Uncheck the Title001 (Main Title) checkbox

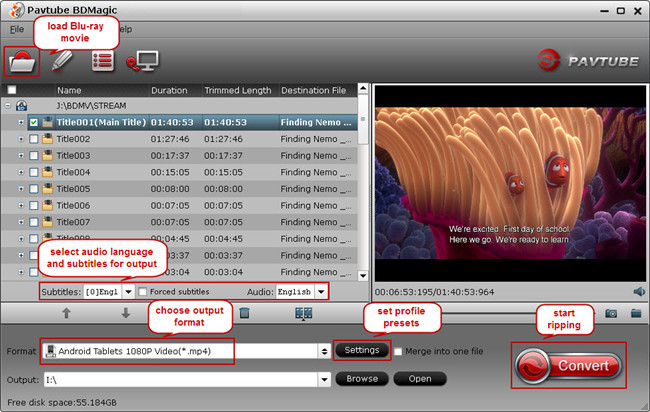[x=34, y=122]
